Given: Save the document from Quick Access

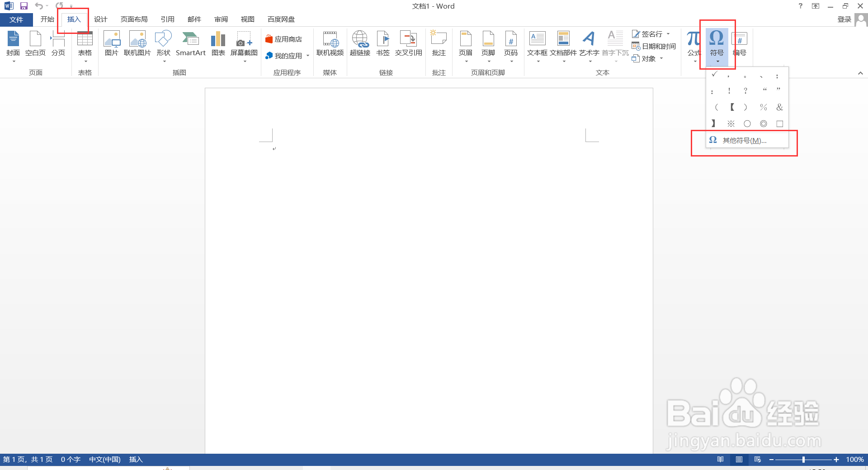Looking at the screenshot, I should point(24,6).
